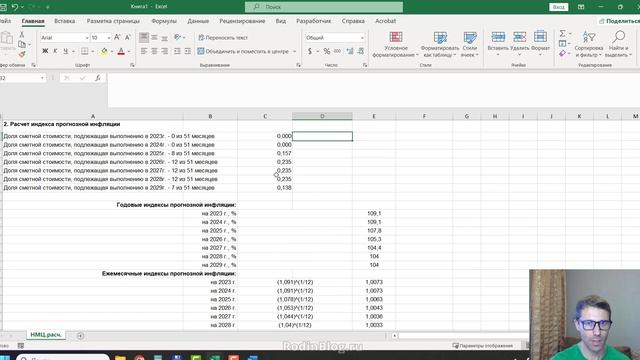Viewport: 640px width, 360px height.
Task: Open the 'Вставка' ribbon tab
Action: pyautogui.click(x=64, y=21)
